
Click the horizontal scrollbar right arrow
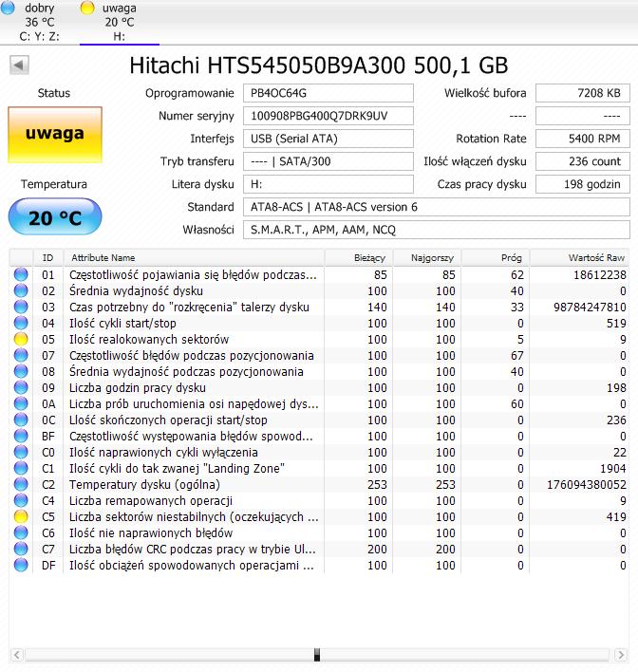620,655
